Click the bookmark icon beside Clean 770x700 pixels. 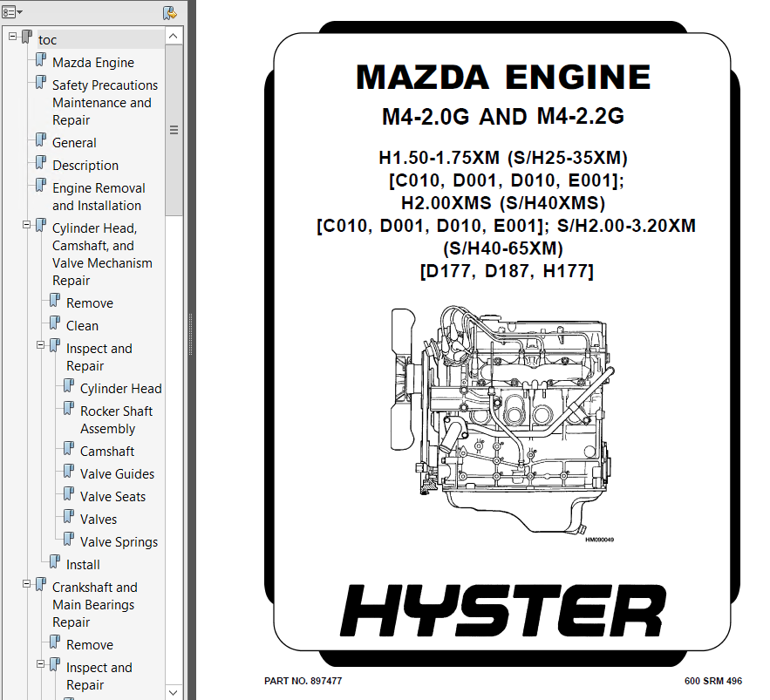(x=55, y=323)
